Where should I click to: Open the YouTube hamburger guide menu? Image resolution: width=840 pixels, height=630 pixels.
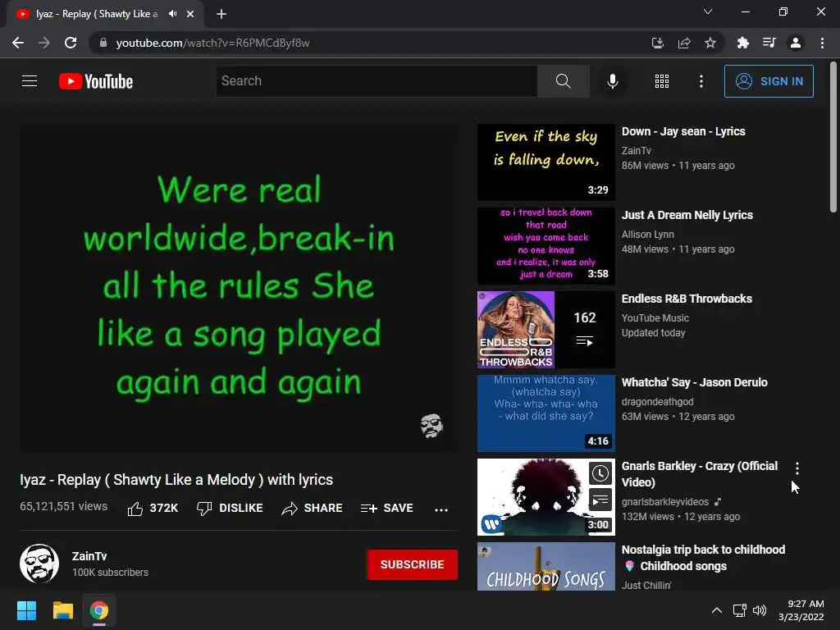pos(30,81)
